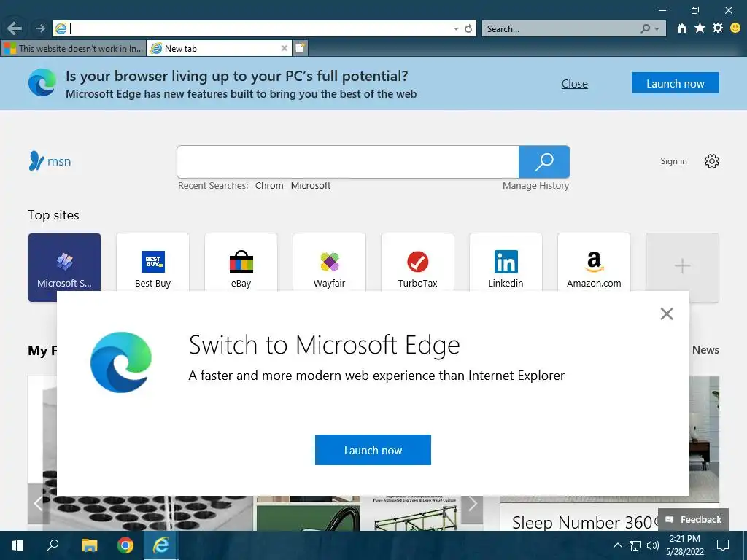Add a new top site with the plus tile
Screen dimensions: 747x560
[x=682, y=265]
